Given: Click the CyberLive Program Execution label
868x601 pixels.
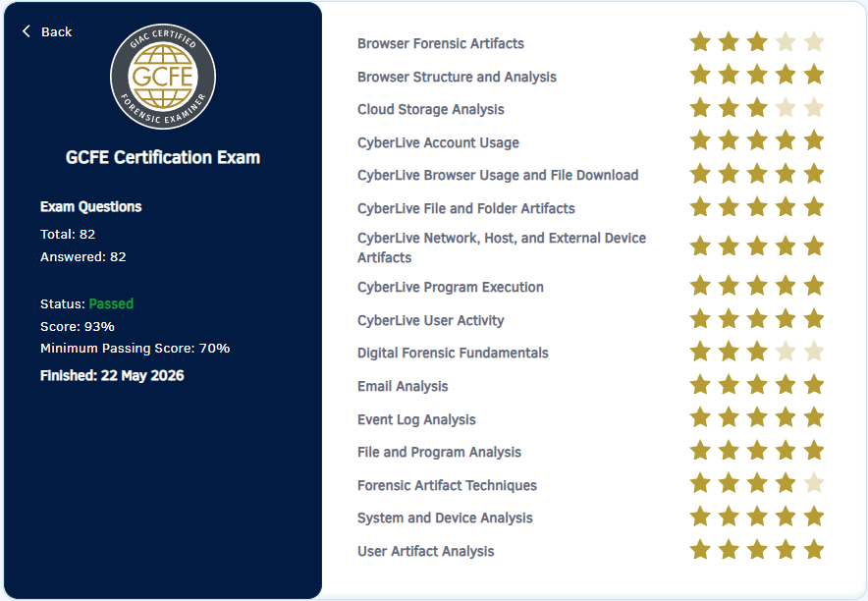Looking at the screenshot, I should (x=450, y=287).
